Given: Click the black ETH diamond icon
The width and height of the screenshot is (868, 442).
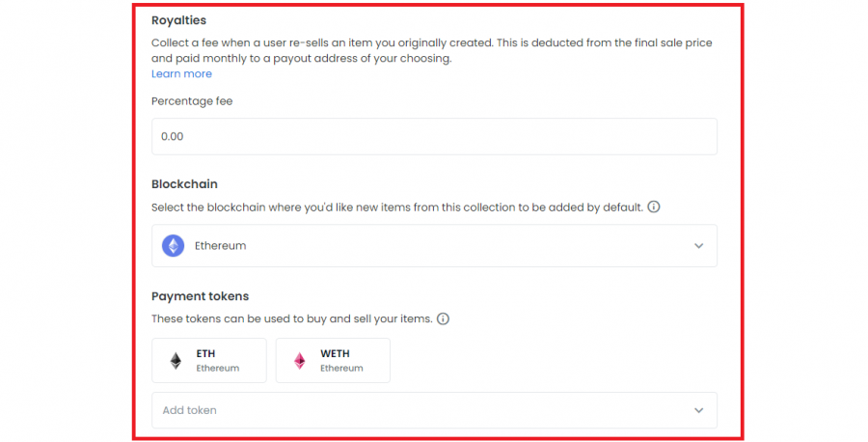Looking at the screenshot, I should 176,361.
